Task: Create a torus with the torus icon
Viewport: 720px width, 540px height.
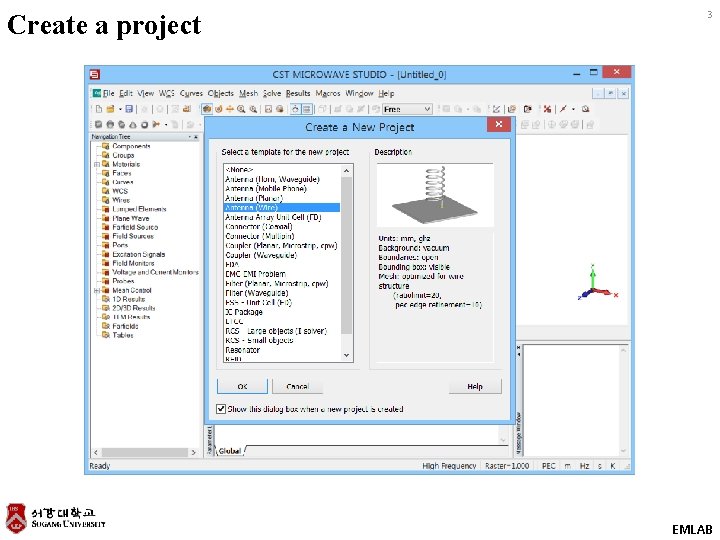Action: (145, 124)
